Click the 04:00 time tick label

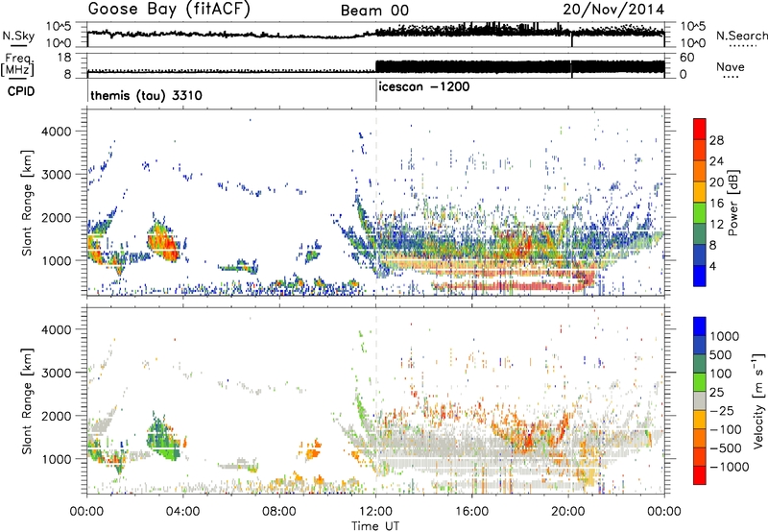(183, 512)
